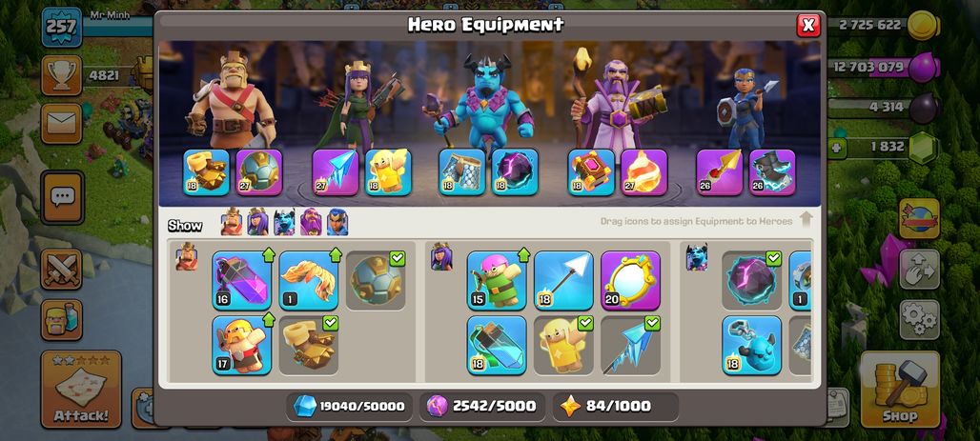Collapse equipment list with the up arrow
Screen dimensions: 980x441
click(806, 220)
